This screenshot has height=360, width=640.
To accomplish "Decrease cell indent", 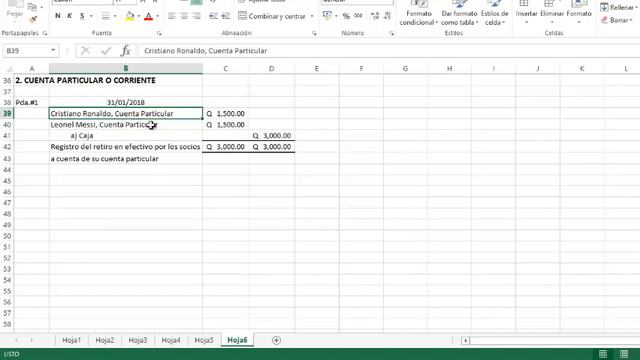I will [x=213, y=16].
